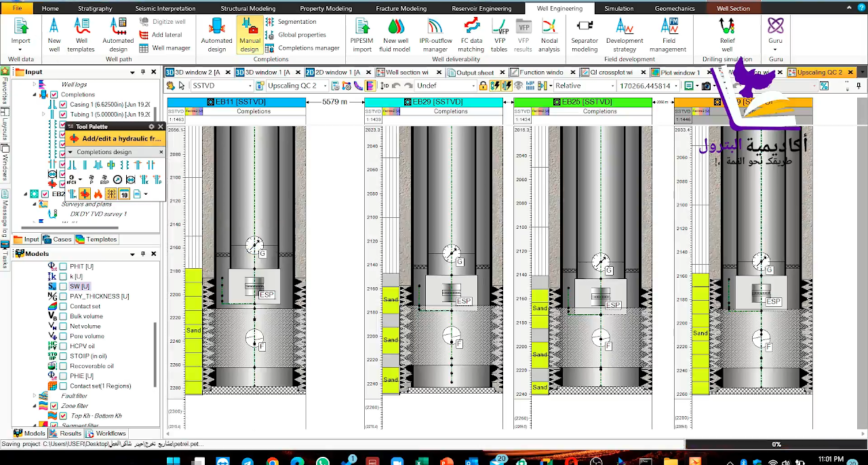The width and height of the screenshot is (868, 465).
Task: Switch to the Well section window tab
Action: click(x=406, y=72)
